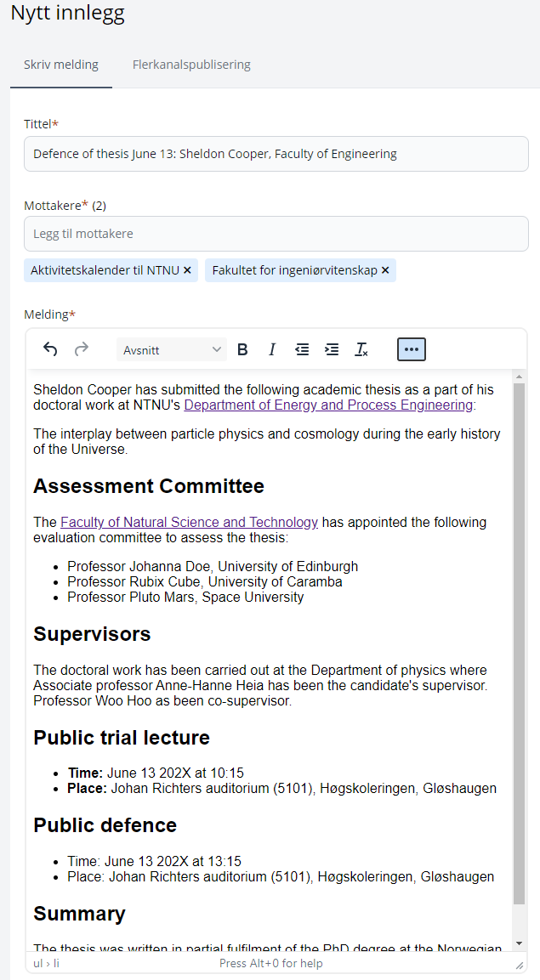
Task: Click the editor vertical scrollbar thumb
Action: click(x=520, y=643)
